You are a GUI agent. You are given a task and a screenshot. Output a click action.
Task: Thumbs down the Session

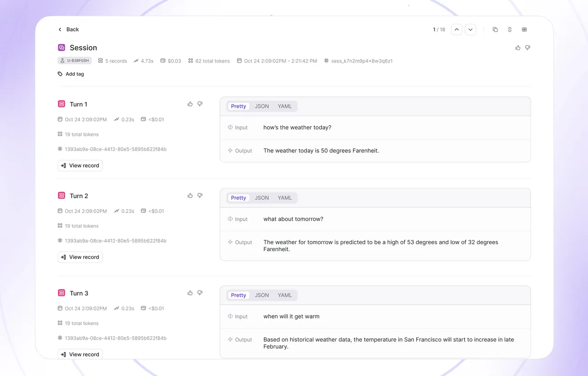tap(528, 48)
